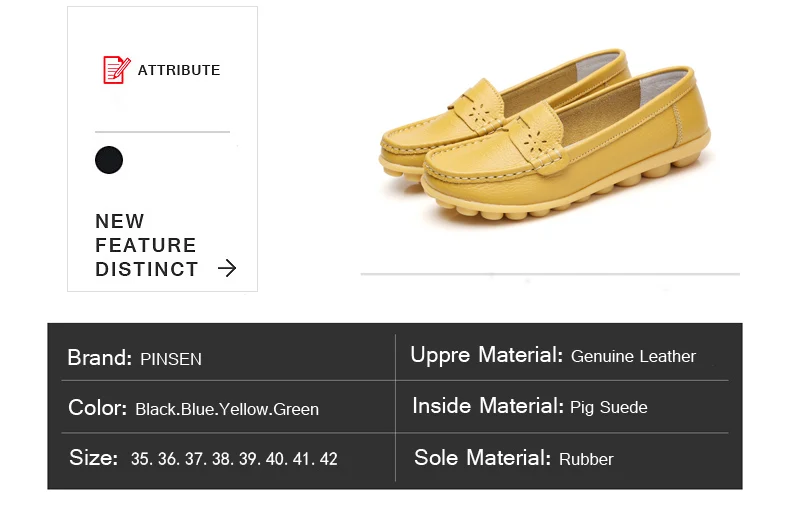Pick size 38 from the size list
790x522 pixels.
[x=221, y=459]
